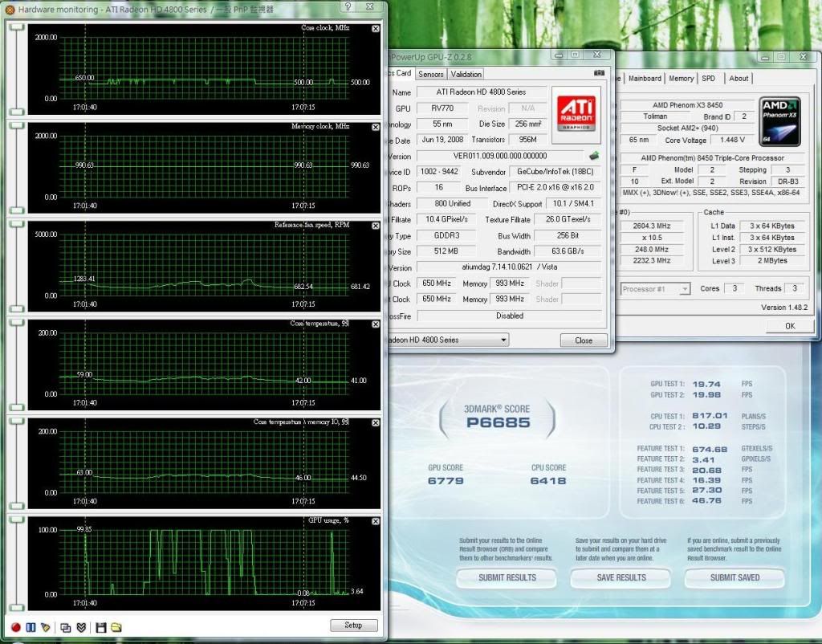Click the CPU SCORE value 6418
Screen dimensions: 822x644
click(548, 481)
